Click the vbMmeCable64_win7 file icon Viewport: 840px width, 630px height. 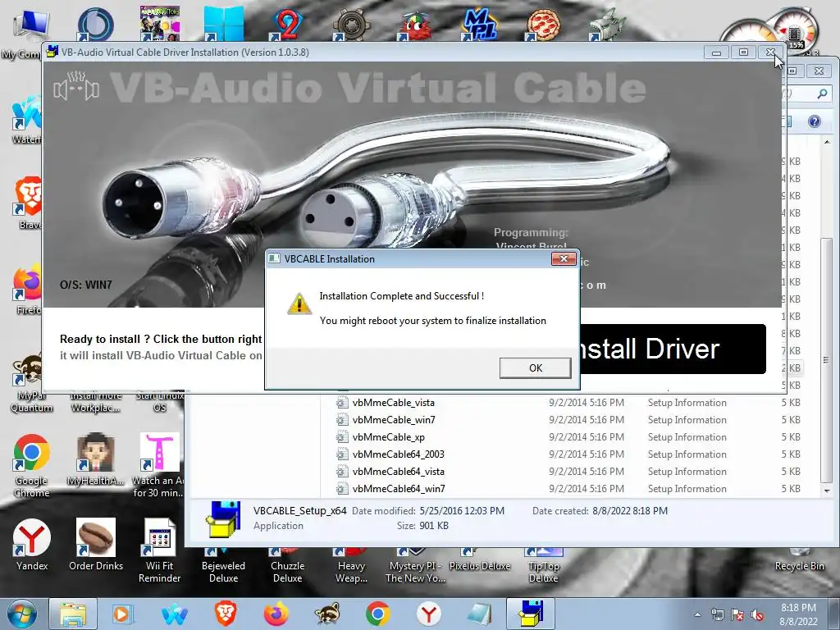point(342,489)
